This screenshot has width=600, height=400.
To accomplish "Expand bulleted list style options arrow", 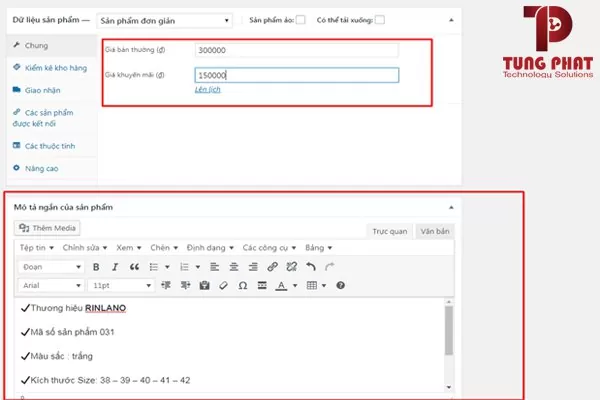I will point(167,267).
